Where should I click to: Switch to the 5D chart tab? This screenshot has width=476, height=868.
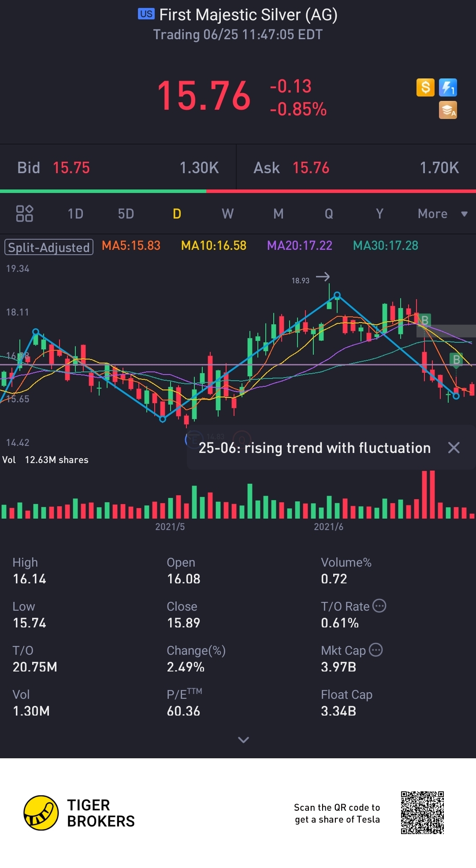(x=126, y=214)
